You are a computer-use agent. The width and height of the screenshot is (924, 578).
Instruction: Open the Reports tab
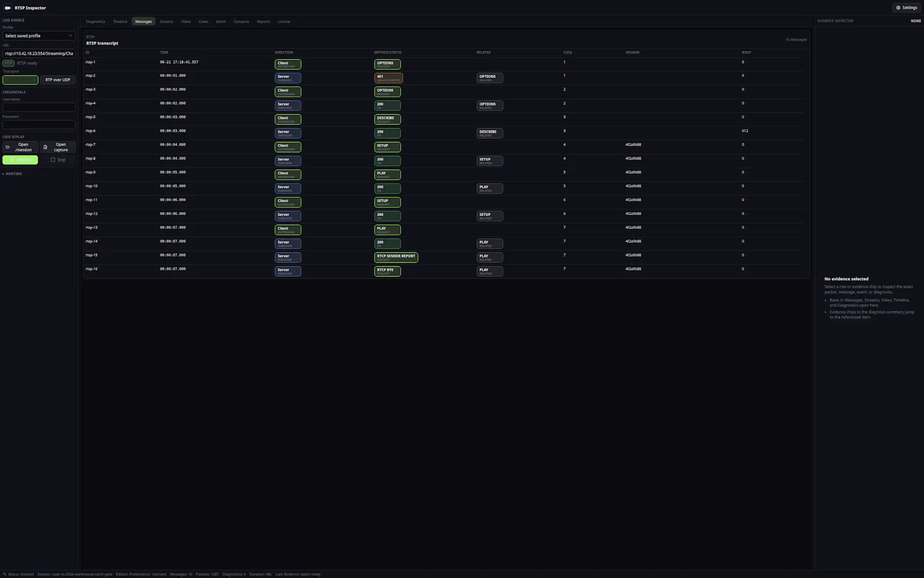(x=263, y=21)
